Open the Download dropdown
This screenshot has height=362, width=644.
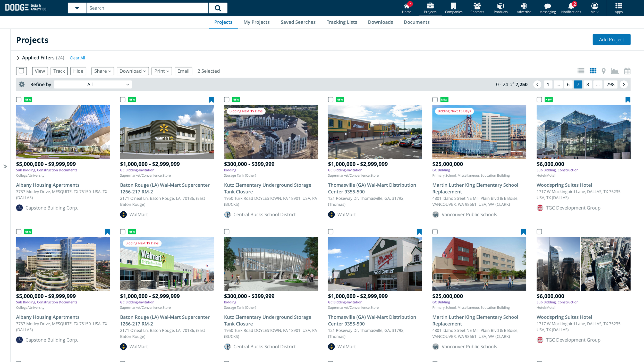click(x=133, y=71)
